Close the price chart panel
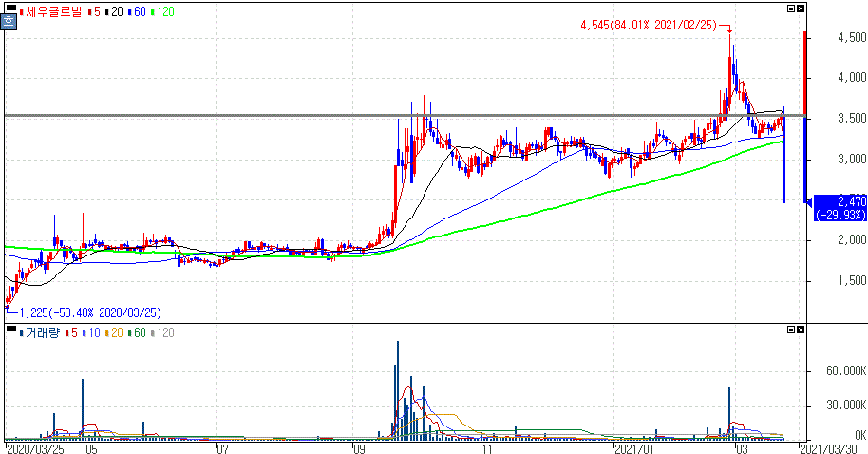 click(801, 9)
